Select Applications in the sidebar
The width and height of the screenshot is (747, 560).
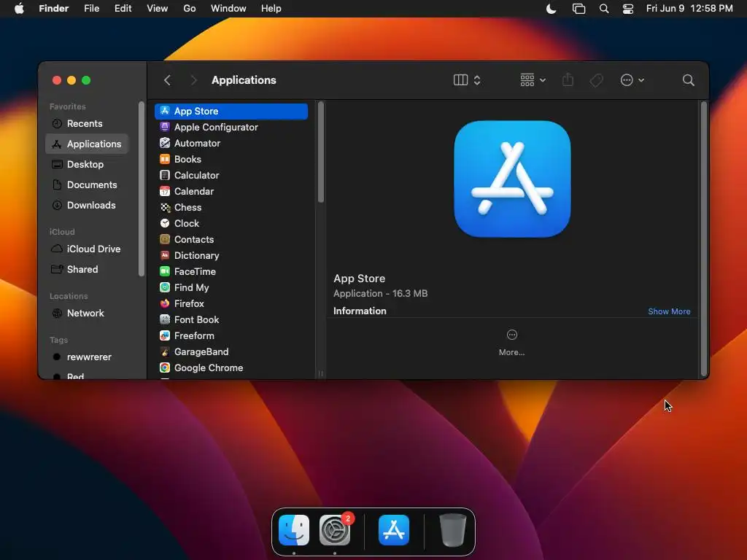click(x=88, y=144)
